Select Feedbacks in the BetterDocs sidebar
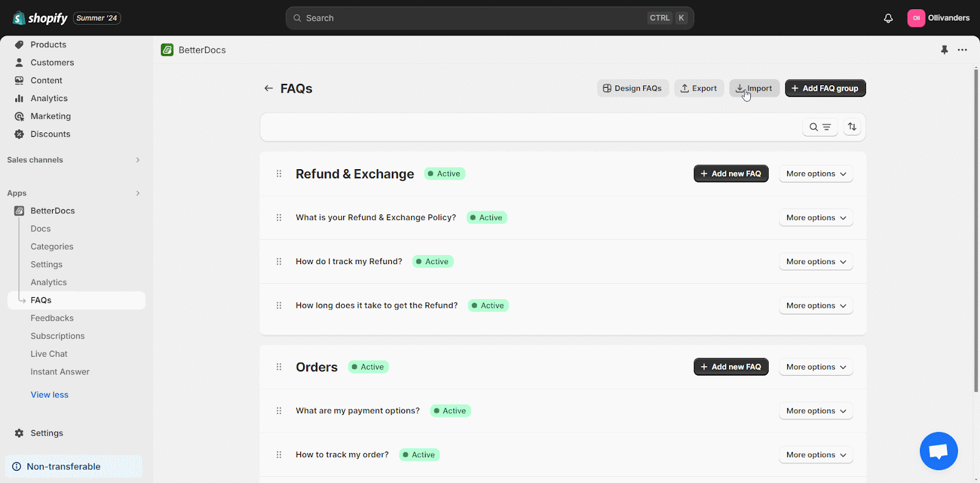 [52, 318]
